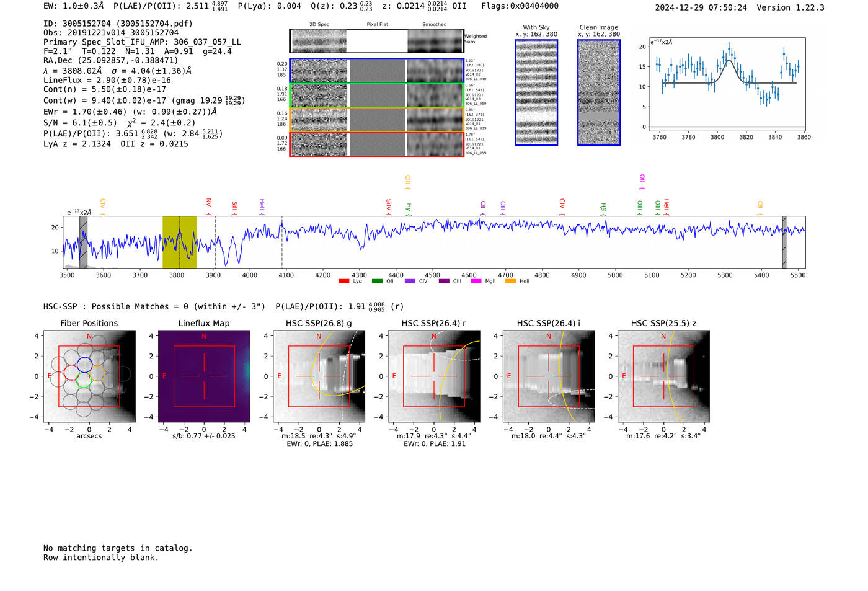868x591 pixels.
Task: Click the Flags:0x00404000 value
Action: click(520, 6)
